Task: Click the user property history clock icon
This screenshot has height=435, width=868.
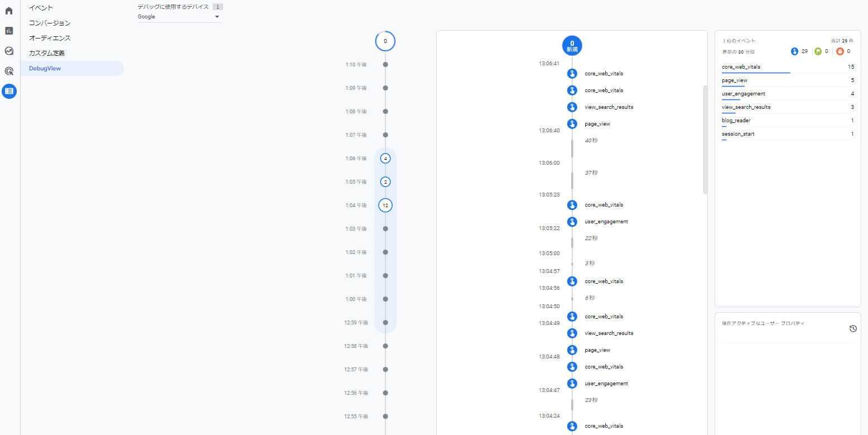Action: (x=853, y=329)
